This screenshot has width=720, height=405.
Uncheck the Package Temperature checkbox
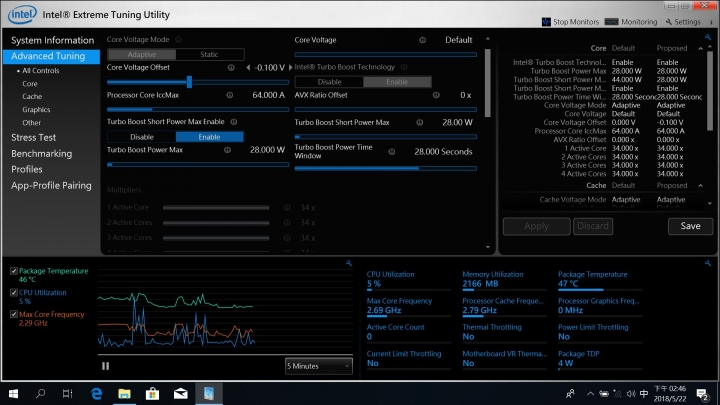pos(14,271)
